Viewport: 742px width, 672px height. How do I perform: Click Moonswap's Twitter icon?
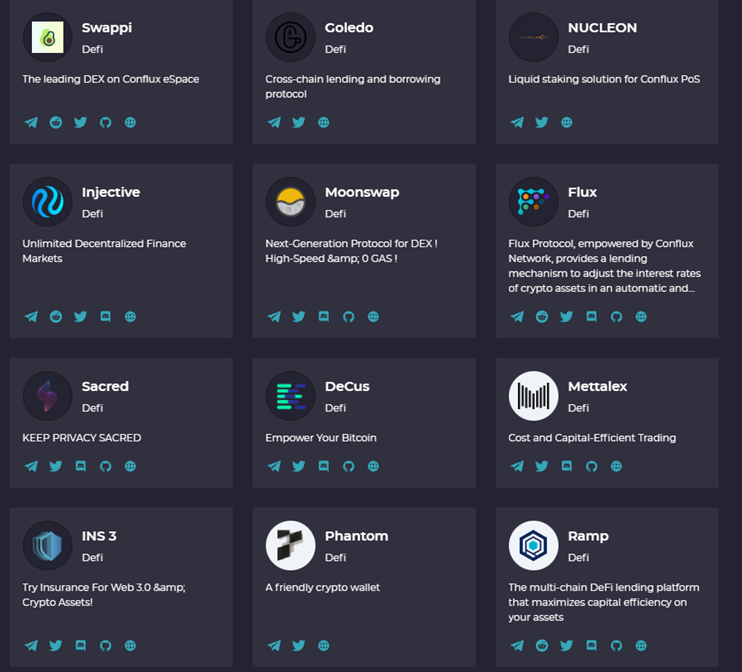(x=299, y=317)
